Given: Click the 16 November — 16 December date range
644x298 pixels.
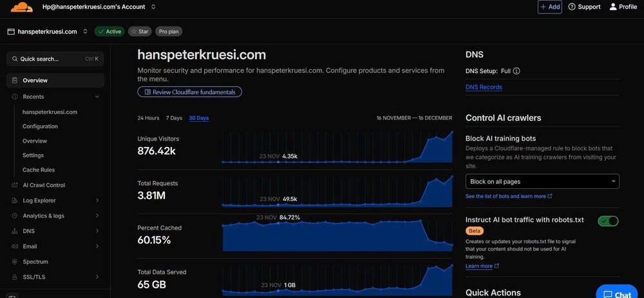Looking at the screenshot, I should 414,118.
